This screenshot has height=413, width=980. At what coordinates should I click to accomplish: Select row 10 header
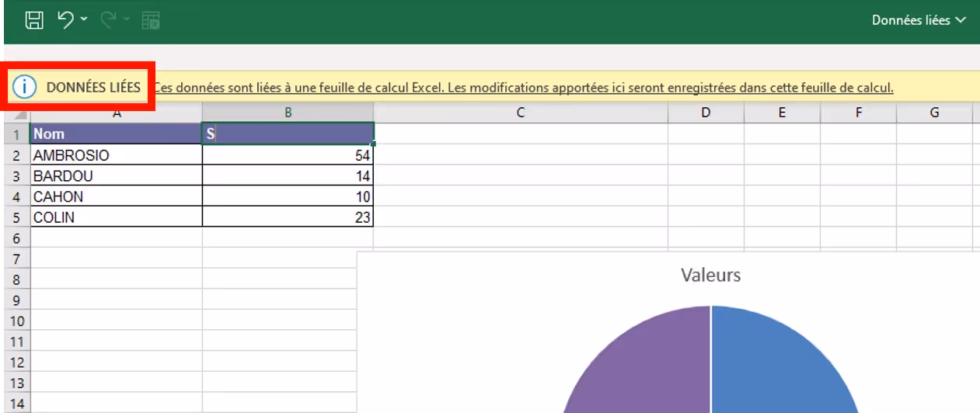point(16,321)
